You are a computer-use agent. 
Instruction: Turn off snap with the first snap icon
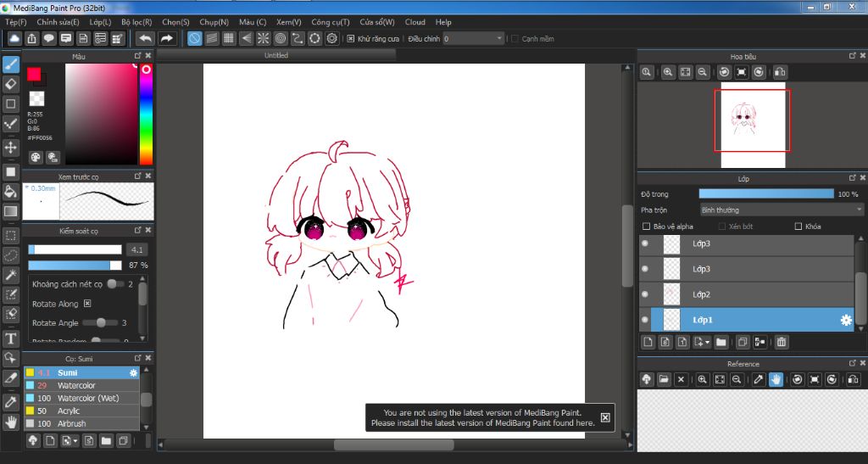194,39
